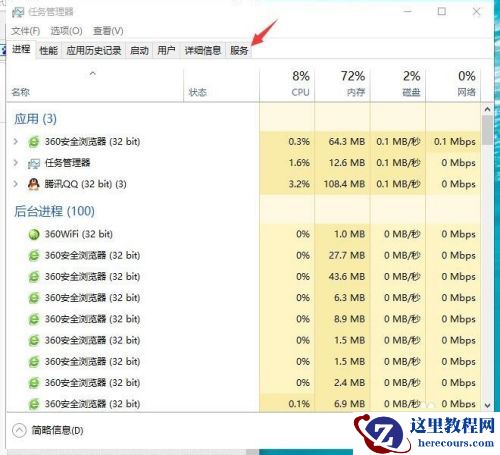This screenshot has height=455, width=500.
Task: Sort by the CPU 8% column header
Action: pos(287,85)
